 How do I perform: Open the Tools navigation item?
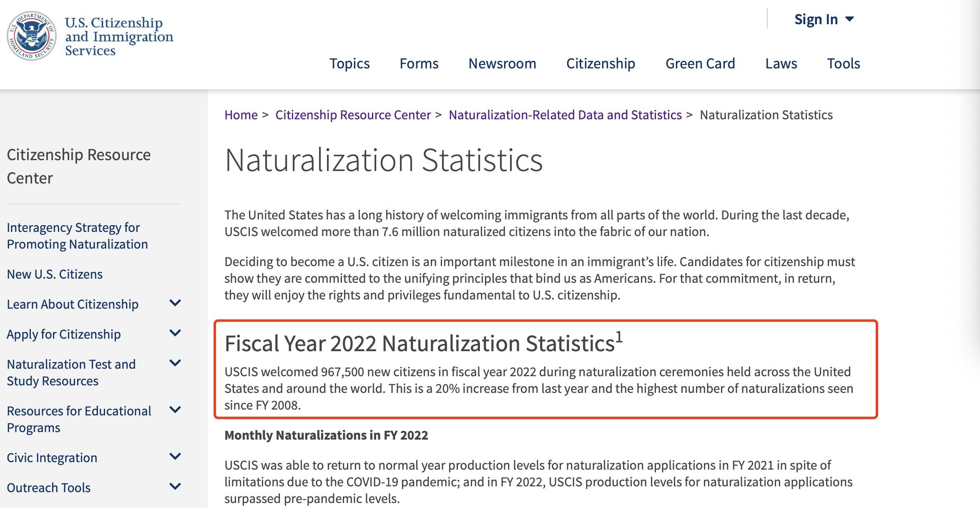pos(843,63)
